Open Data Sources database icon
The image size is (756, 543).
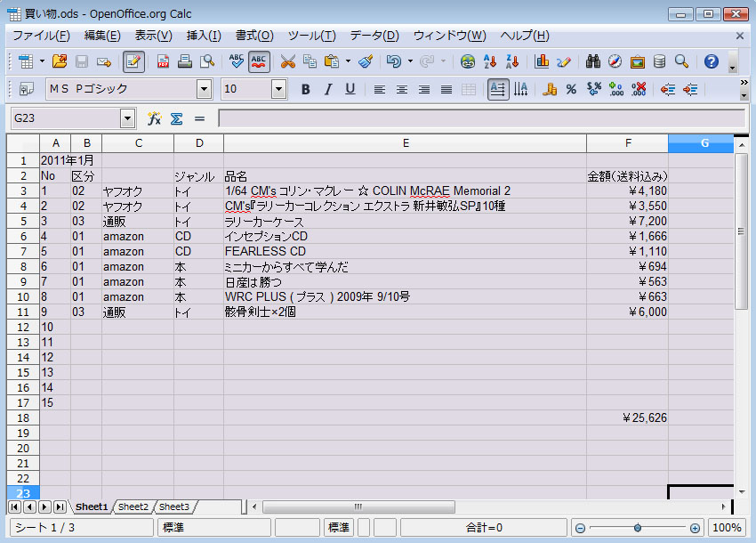pyautogui.click(x=659, y=61)
